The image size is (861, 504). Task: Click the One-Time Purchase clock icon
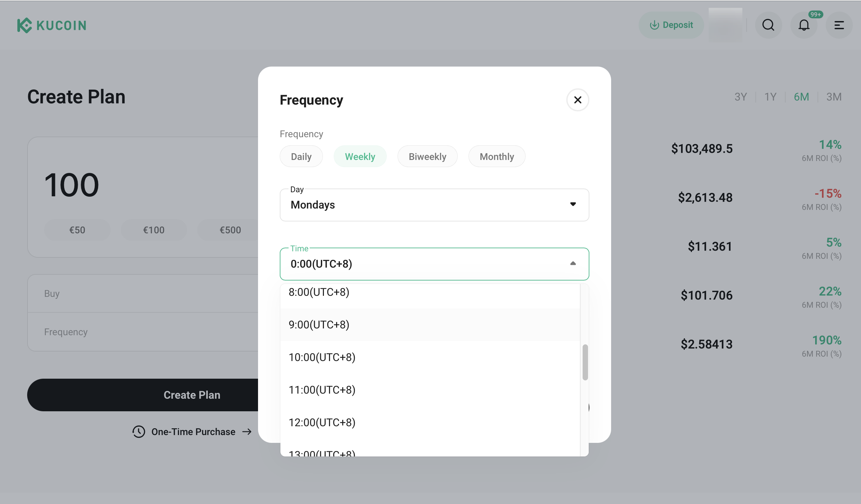coord(139,432)
